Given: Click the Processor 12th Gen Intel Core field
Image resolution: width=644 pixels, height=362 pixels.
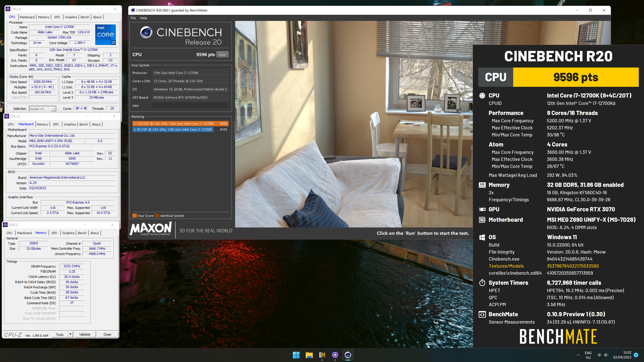Looking at the screenshot, I should pyautogui.click(x=190, y=73).
